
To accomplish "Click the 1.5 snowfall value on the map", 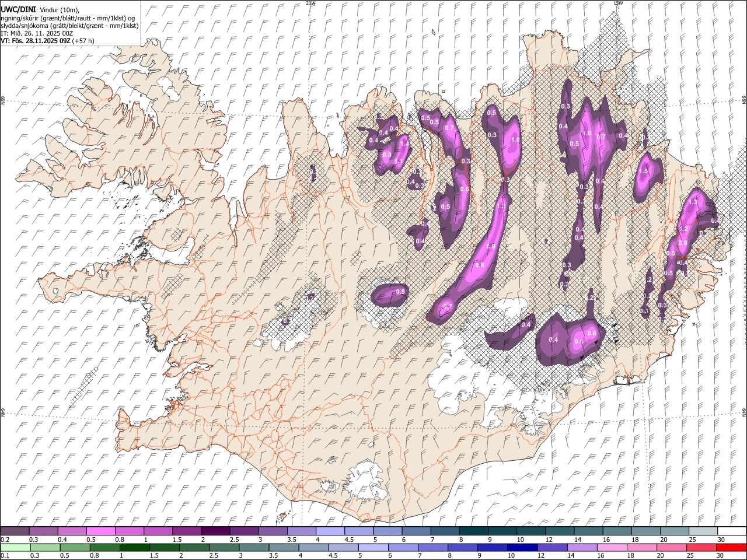I will (644, 171).
